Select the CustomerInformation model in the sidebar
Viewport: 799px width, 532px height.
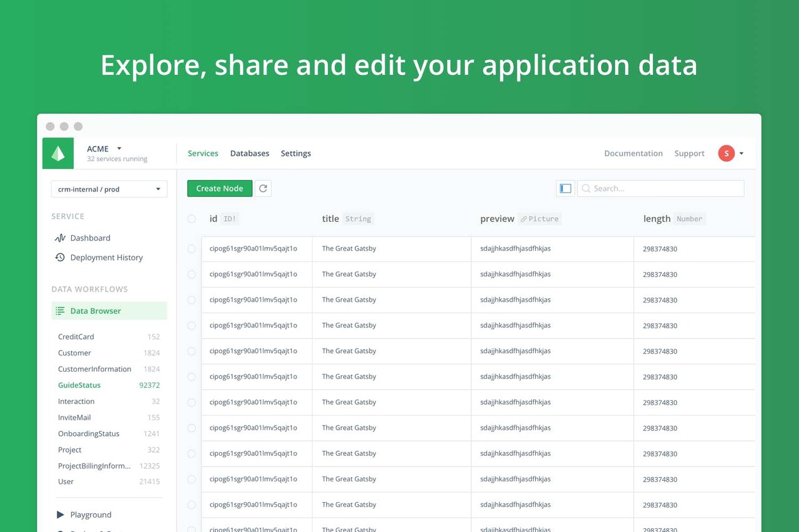pyautogui.click(x=94, y=369)
